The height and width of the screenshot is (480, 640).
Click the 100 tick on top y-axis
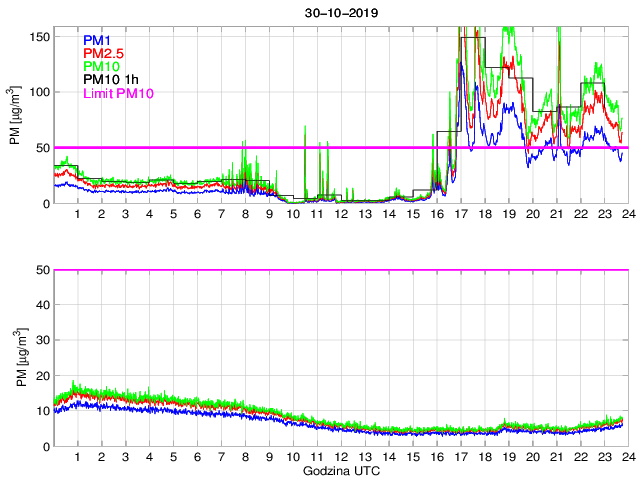(x=39, y=92)
